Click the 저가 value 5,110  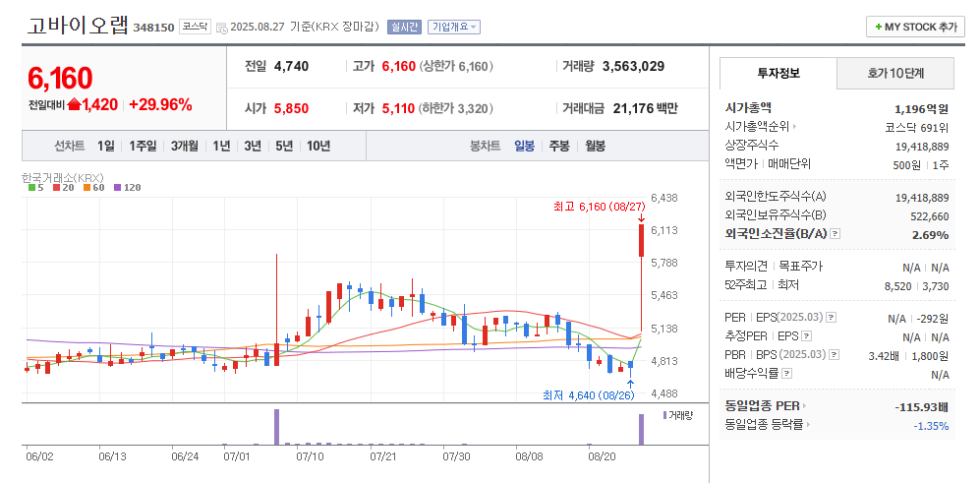coord(398,108)
